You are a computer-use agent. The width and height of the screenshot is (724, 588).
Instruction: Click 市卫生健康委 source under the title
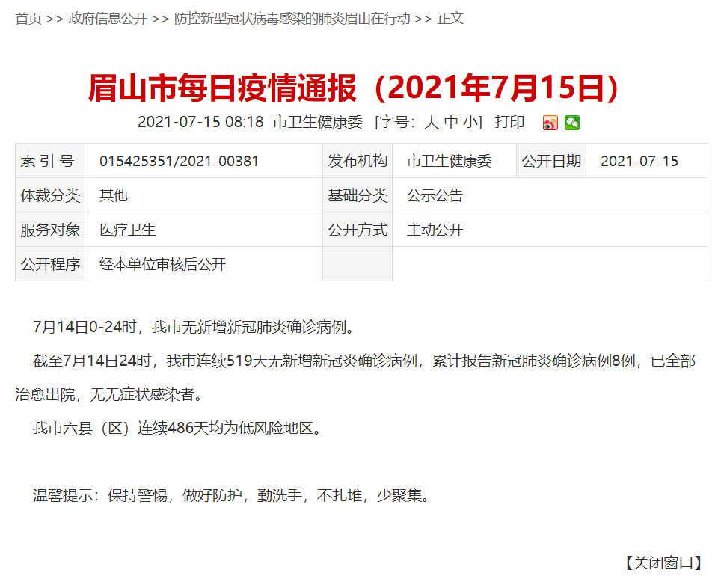point(318,123)
